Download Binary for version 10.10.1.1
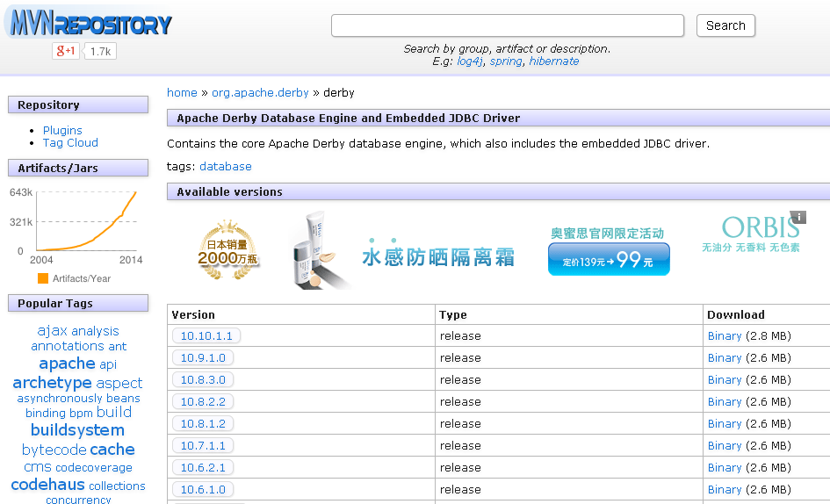830x504 pixels. 725,335
